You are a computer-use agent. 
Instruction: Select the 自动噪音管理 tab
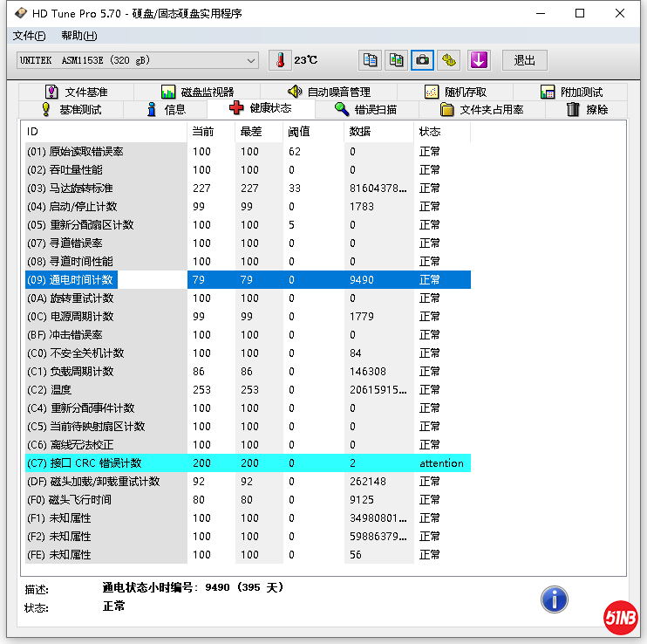[329, 92]
